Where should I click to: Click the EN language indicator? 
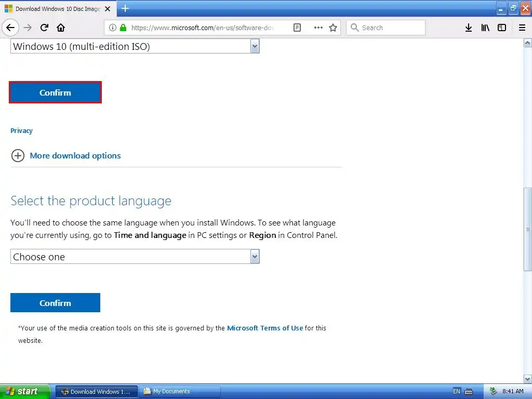pos(457,391)
